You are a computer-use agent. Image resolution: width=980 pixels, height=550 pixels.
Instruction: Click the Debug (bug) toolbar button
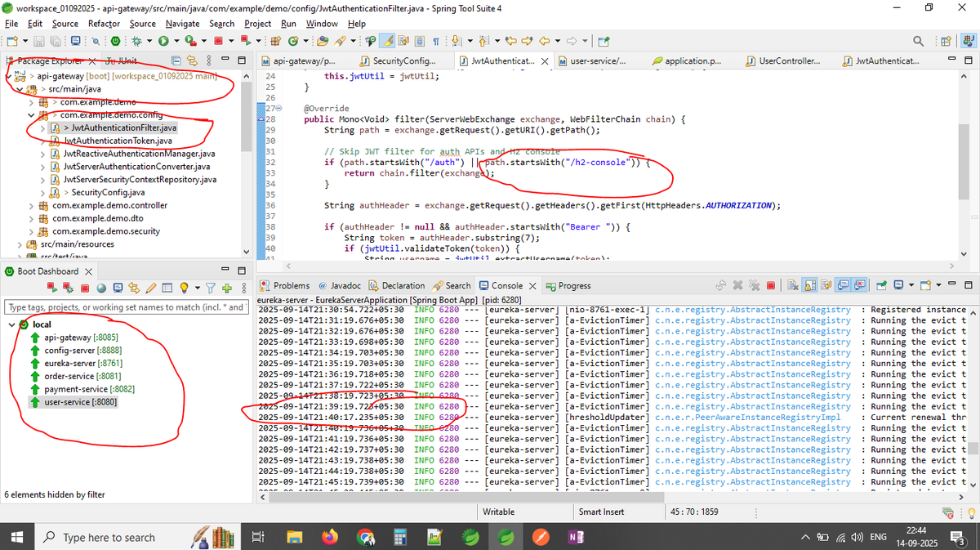[136, 41]
